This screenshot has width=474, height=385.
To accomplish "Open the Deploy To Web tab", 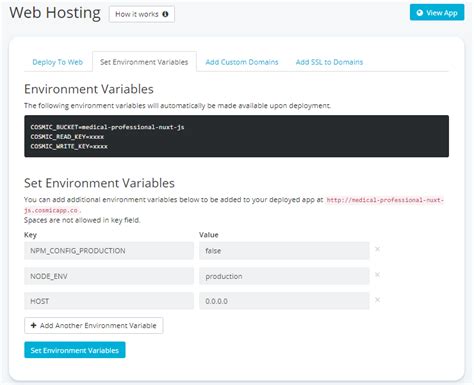I will click(58, 62).
